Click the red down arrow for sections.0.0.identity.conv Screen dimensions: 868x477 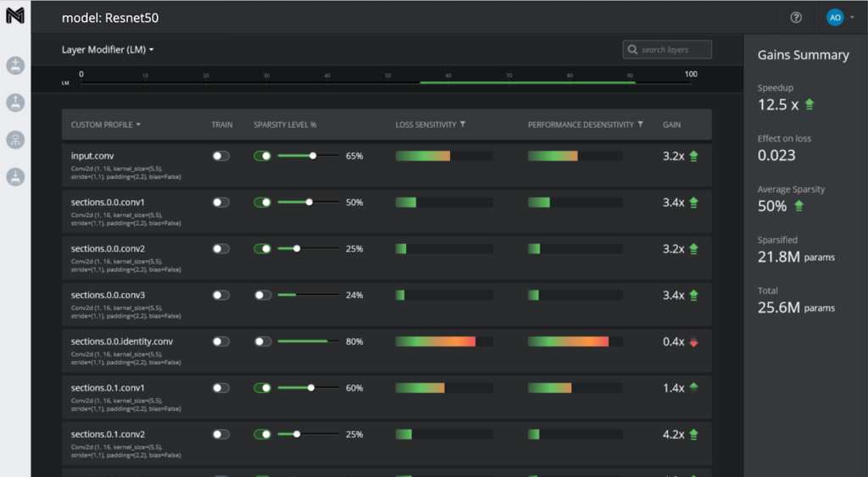click(693, 342)
